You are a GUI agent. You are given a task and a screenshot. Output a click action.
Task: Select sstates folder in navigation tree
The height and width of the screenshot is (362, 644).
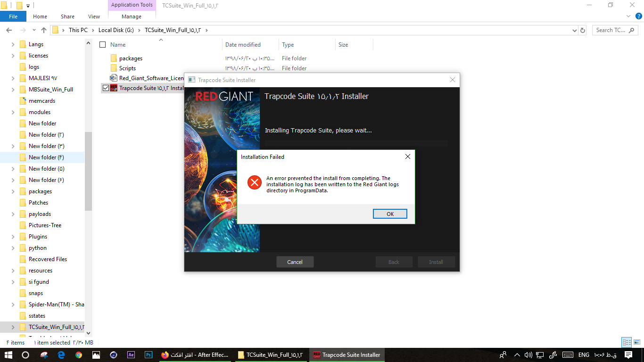(x=37, y=316)
